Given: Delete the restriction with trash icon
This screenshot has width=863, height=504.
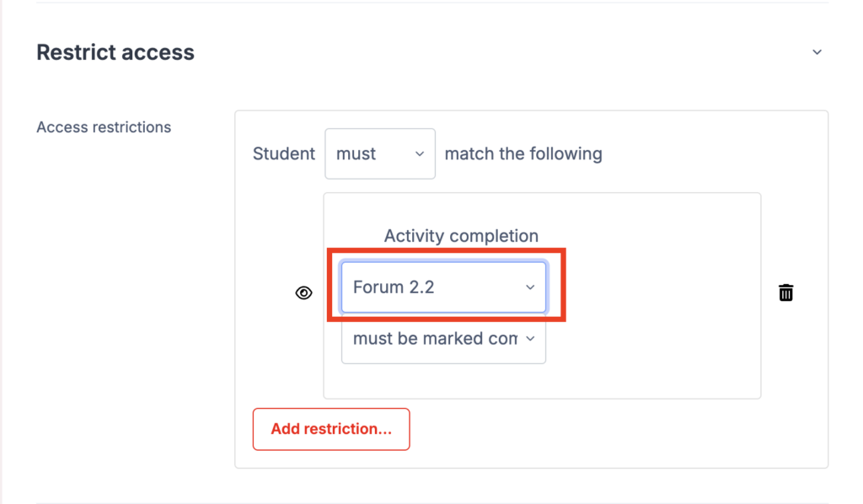Looking at the screenshot, I should (x=785, y=292).
